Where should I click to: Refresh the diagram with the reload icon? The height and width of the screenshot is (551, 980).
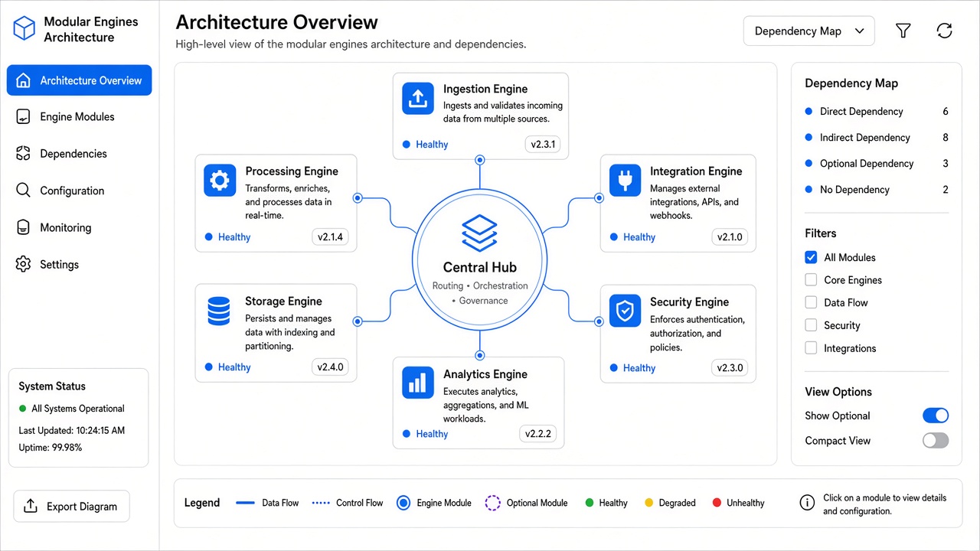pos(945,31)
